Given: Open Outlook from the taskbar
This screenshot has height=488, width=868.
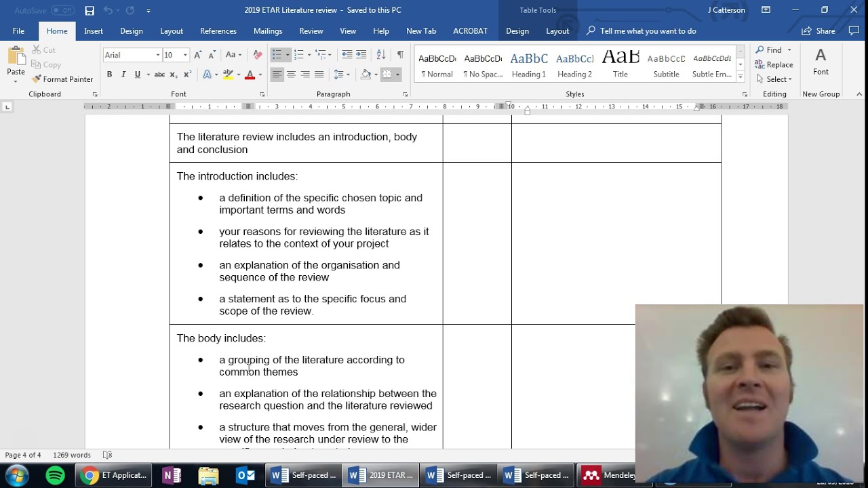Looking at the screenshot, I should pyautogui.click(x=245, y=475).
